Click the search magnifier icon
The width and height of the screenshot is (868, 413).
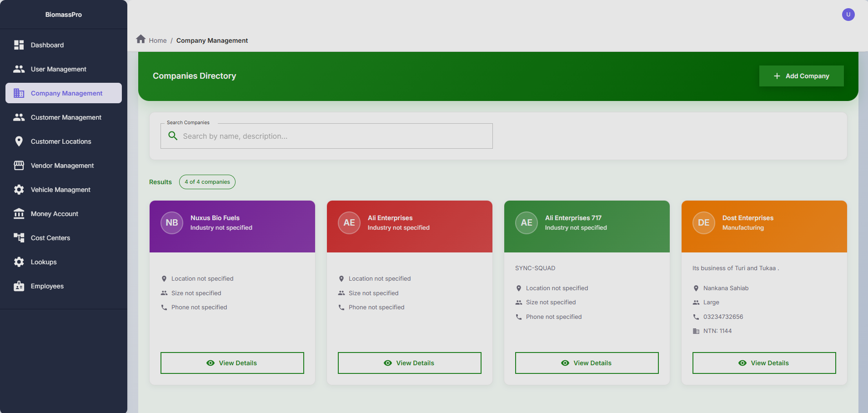click(173, 136)
